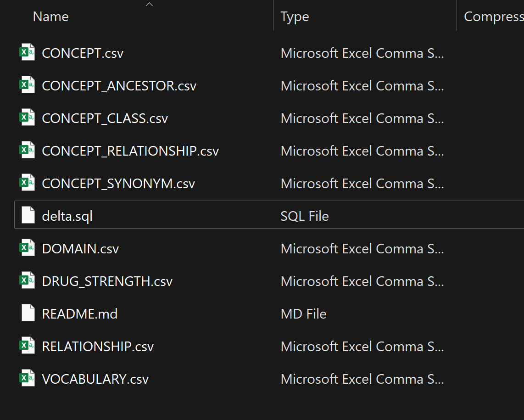Click the CONCEPT_RELATIONSHIP.csv file name
The image size is (524, 420).
(130, 151)
